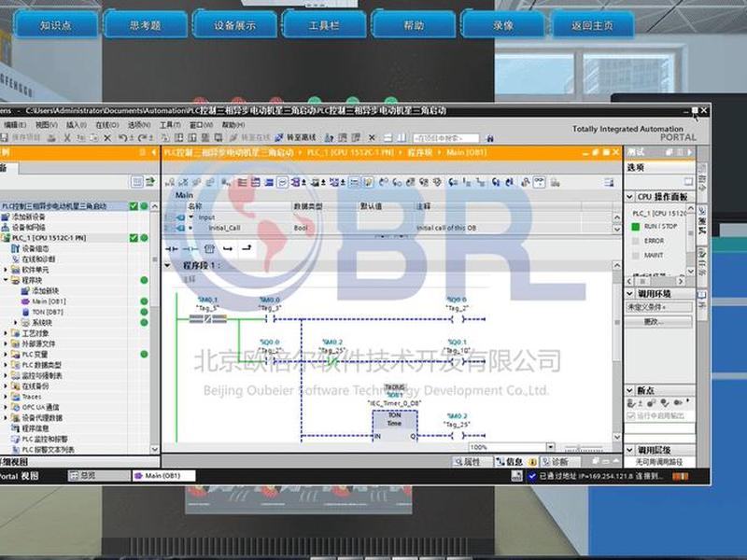
Task: Click the 转至离线 (go offline) toolbar icon
Action: click(279, 137)
